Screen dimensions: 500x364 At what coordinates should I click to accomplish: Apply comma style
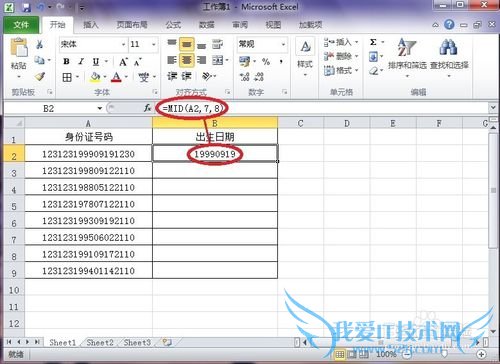(281, 61)
